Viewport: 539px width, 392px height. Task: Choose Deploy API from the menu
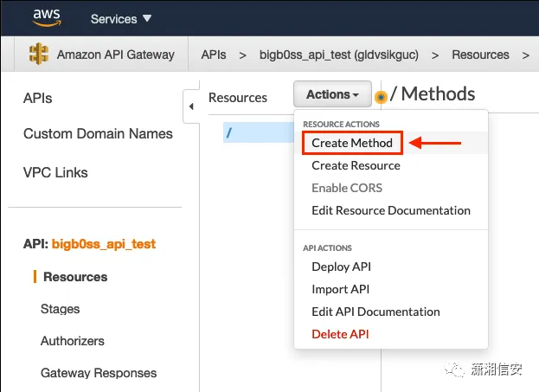click(x=342, y=267)
